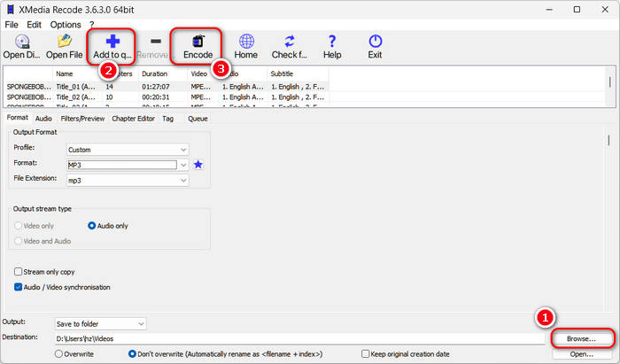Screen dimensions: 620x364
Task: Click the Destination path field
Action: [300, 338]
